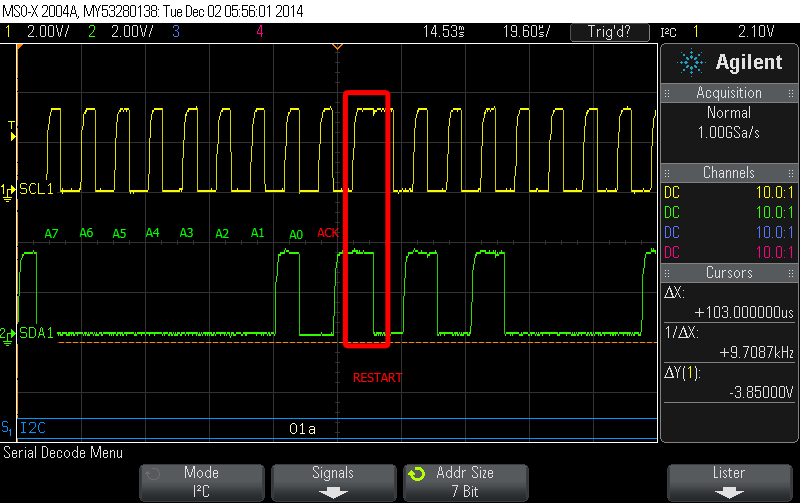The image size is (800, 503).
Task: Click the Normal acquisition mode text
Action: [x=729, y=113]
